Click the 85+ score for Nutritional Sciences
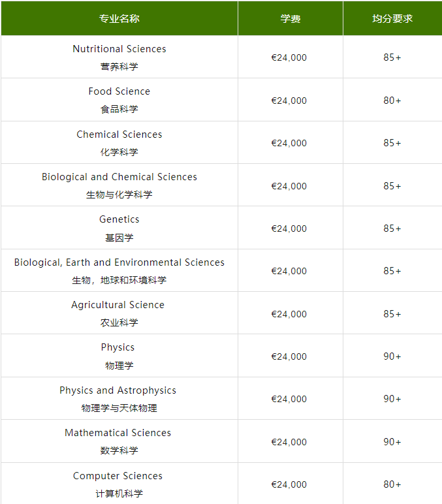 [x=392, y=57]
